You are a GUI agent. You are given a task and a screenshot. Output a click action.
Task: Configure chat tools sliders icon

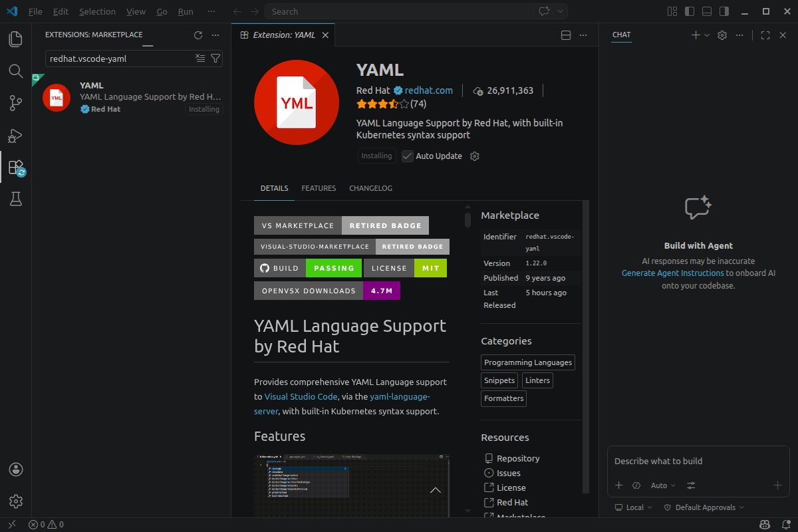tap(692, 485)
